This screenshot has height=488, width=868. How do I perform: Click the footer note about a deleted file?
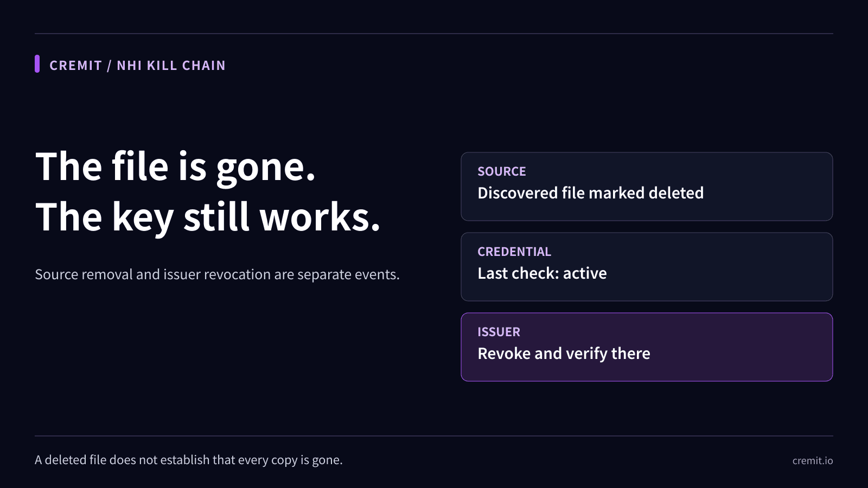pos(189,460)
